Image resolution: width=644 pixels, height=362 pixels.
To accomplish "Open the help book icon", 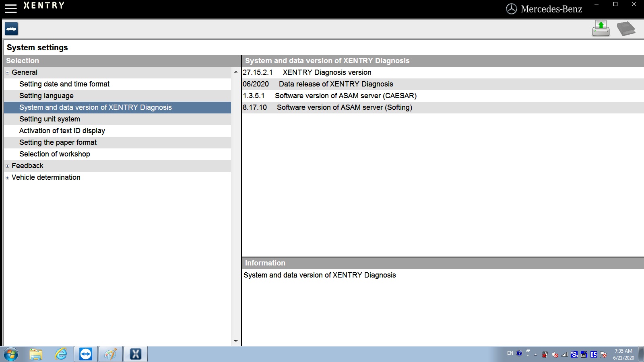I will pyautogui.click(x=626, y=29).
